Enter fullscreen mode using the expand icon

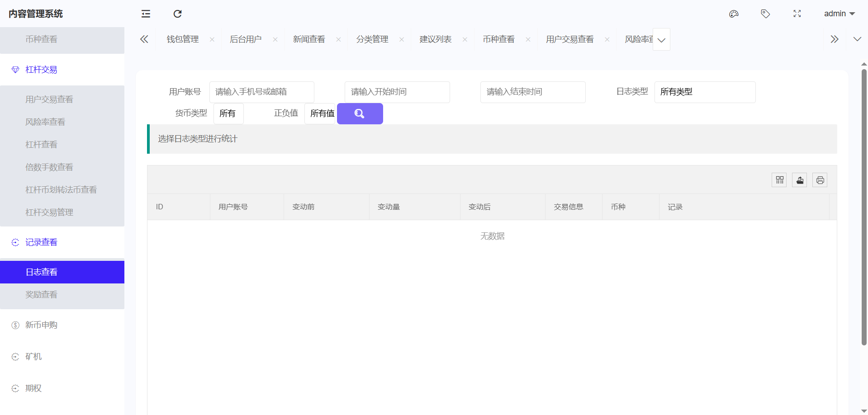[x=797, y=14]
